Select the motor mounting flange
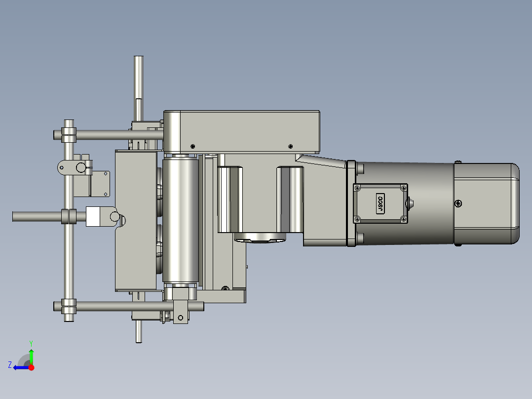Image resolution: width=532 pixels, height=399 pixels. (x=351, y=203)
